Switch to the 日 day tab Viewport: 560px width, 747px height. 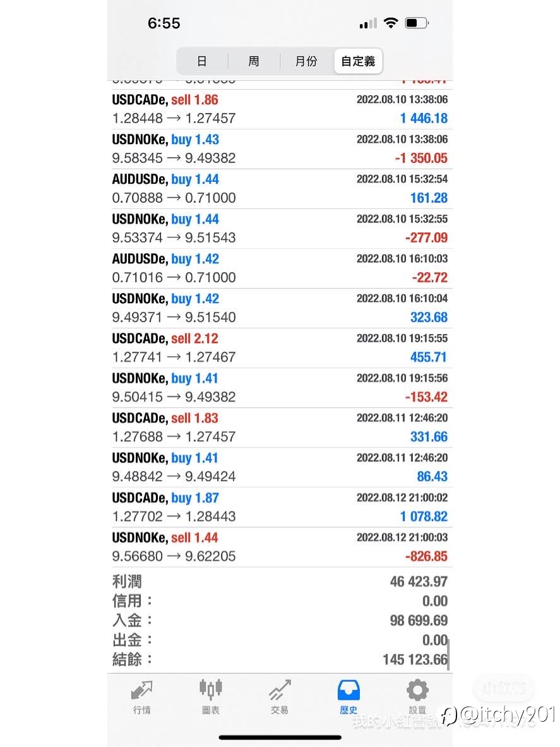click(202, 61)
